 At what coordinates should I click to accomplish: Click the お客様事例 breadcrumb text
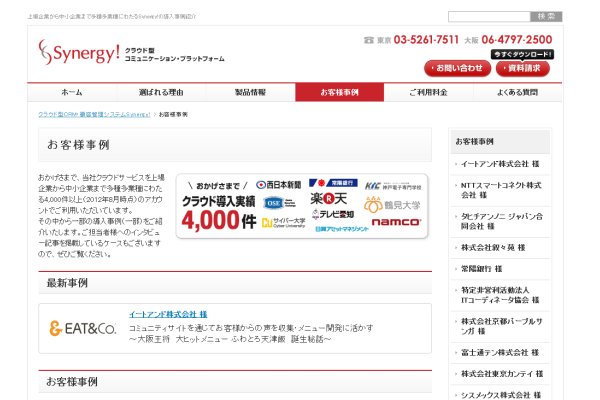tap(173, 114)
